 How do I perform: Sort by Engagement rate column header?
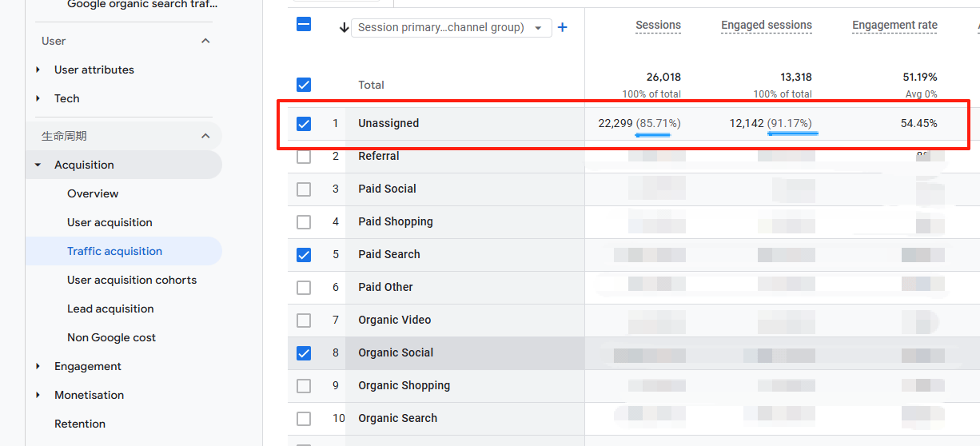[x=894, y=26]
